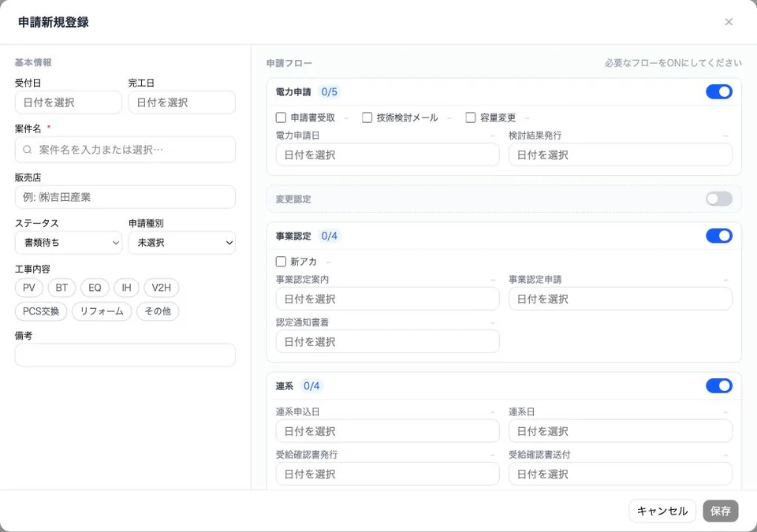This screenshot has height=532, width=757.
Task: Select the BT work content chip
Action: pyautogui.click(x=62, y=288)
